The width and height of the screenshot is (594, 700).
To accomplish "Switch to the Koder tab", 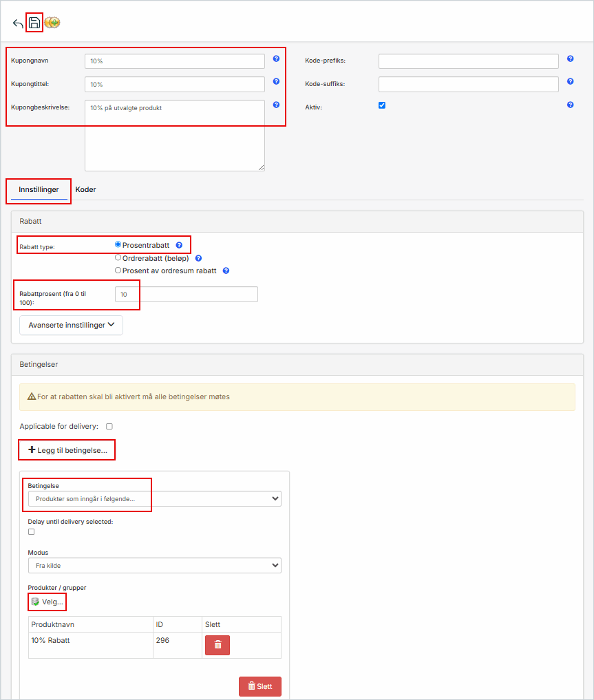I will 85,189.
